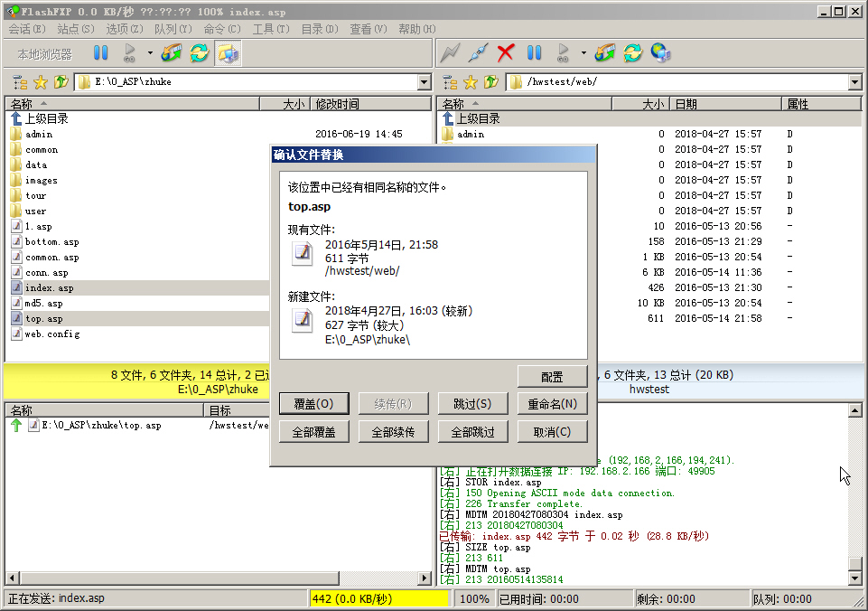Refresh the remote pane file listing
The width and height of the screenshot is (868, 611).
coord(633,53)
